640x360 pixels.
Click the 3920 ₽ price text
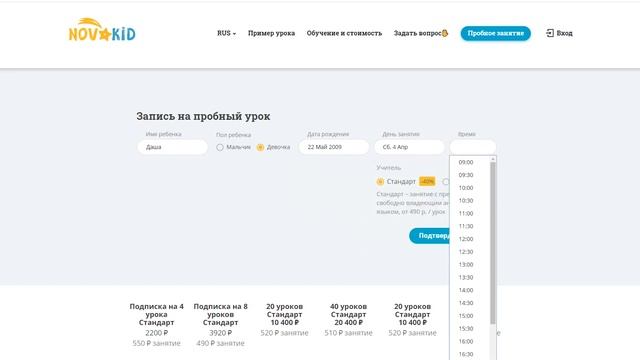click(220, 333)
